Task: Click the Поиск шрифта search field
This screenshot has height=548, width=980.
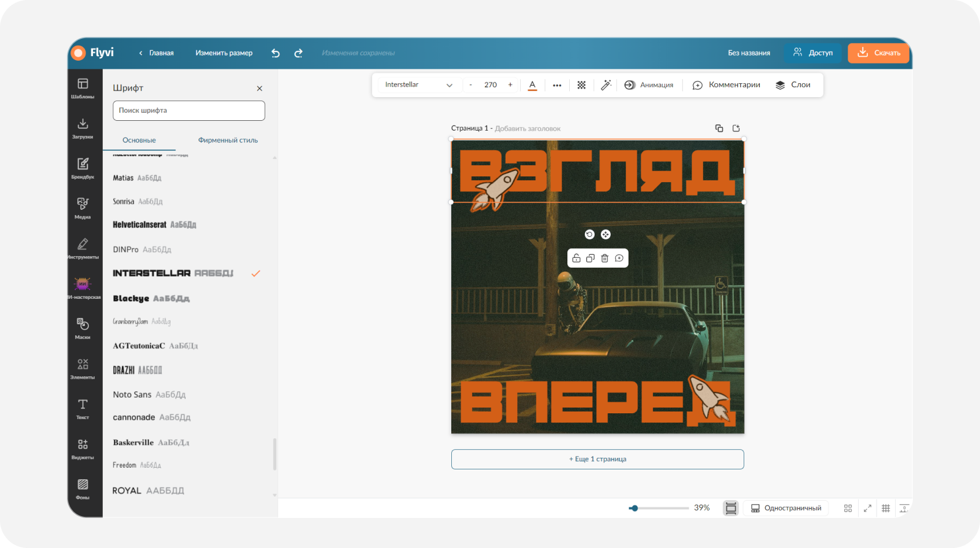Action: [189, 110]
